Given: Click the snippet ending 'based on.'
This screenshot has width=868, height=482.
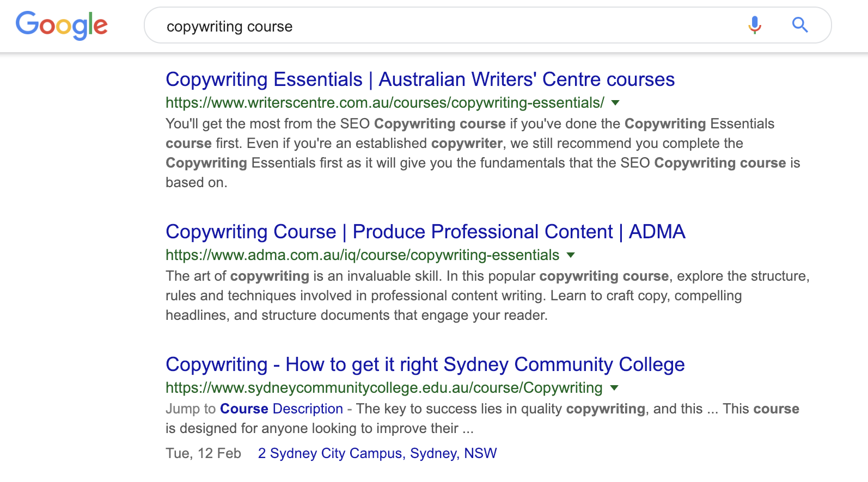Looking at the screenshot, I should [x=482, y=153].
